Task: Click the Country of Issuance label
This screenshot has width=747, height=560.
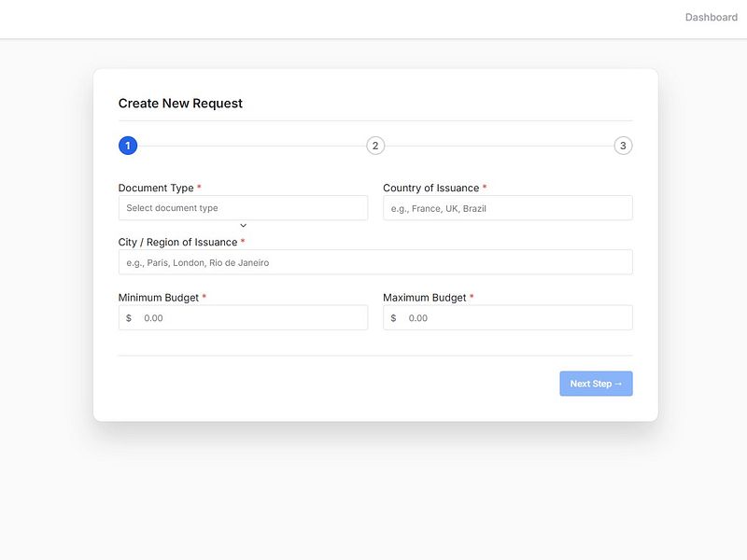Action: pyautogui.click(x=431, y=189)
